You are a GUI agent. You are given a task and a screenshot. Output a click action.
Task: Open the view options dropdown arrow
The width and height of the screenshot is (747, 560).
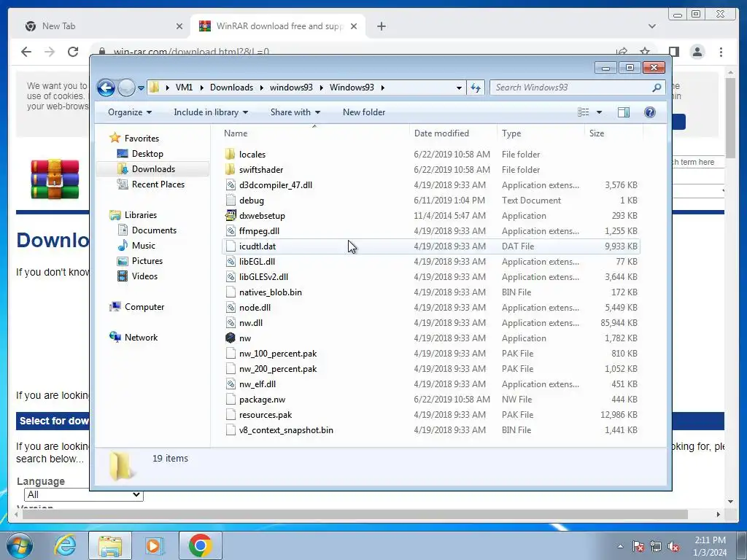coord(600,112)
